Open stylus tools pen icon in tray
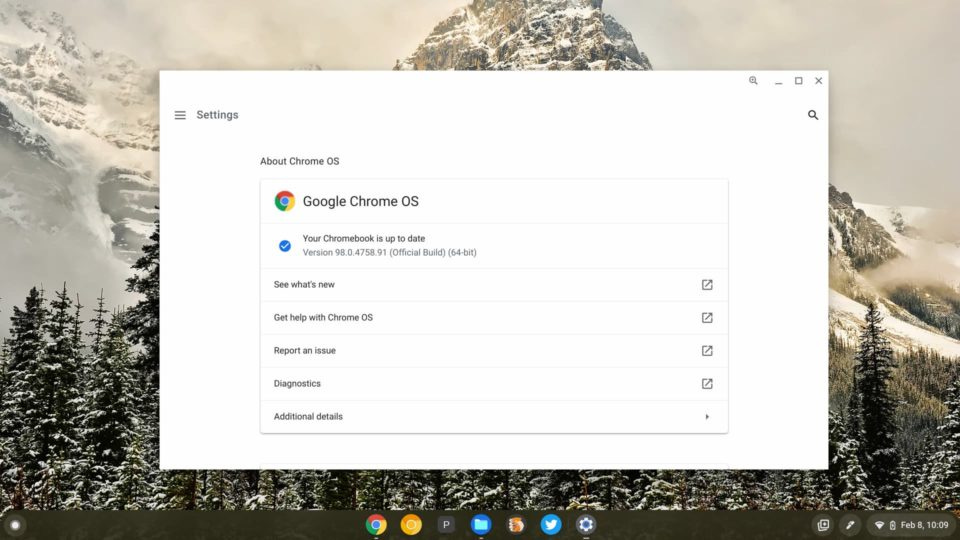Image resolution: width=960 pixels, height=540 pixels. coord(850,525)
